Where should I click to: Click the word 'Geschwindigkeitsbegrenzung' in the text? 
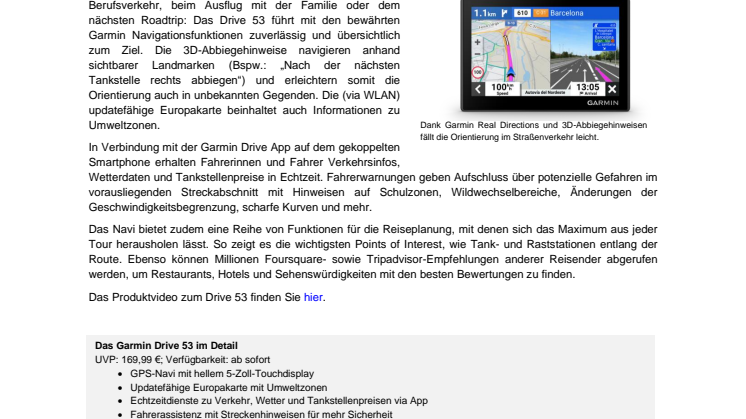164,207
